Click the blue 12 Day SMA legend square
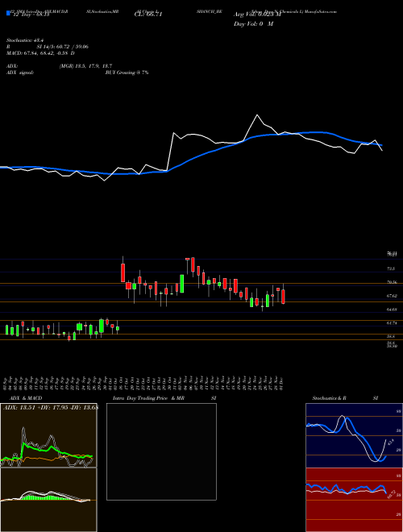The width and height of the screenshot is (403, 532). pyautogui.click(x=8, y=14)
